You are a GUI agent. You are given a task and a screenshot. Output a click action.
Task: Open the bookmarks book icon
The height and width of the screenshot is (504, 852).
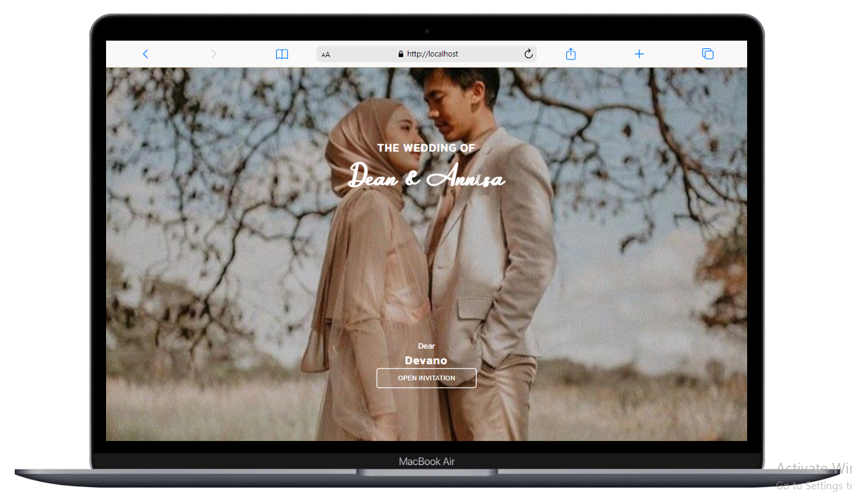tap(282, 54)
